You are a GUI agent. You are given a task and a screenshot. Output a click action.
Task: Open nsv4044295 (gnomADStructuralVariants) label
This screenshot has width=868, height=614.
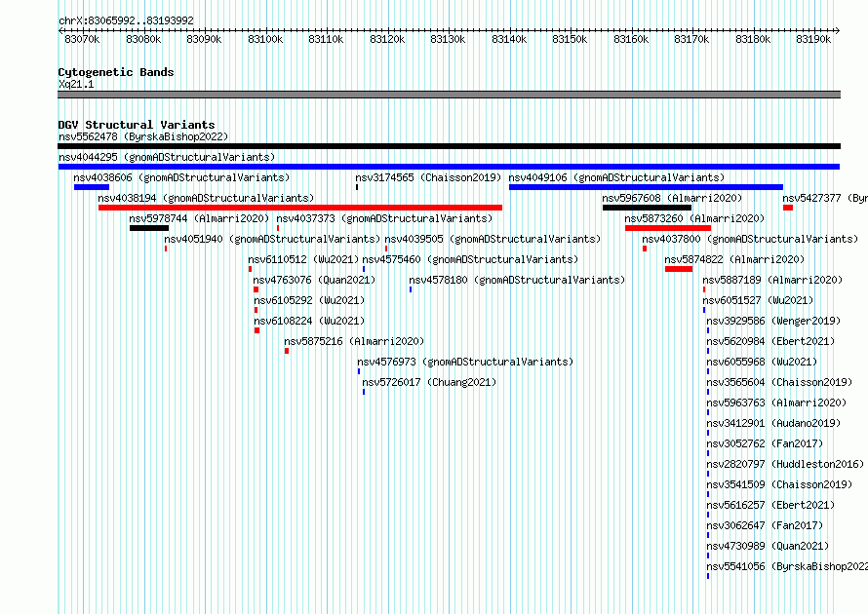click(x=167, y=157)
